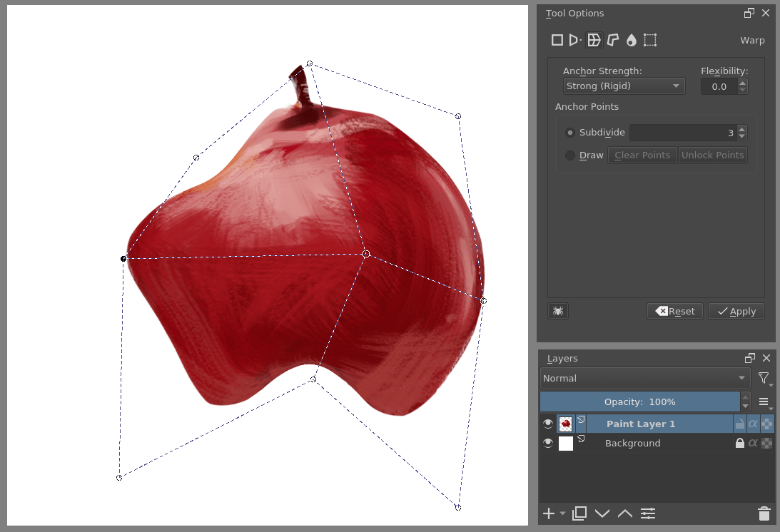Switch to the Liquify transform mode
This screenshot has width=780, height=532.
(631, 40)
